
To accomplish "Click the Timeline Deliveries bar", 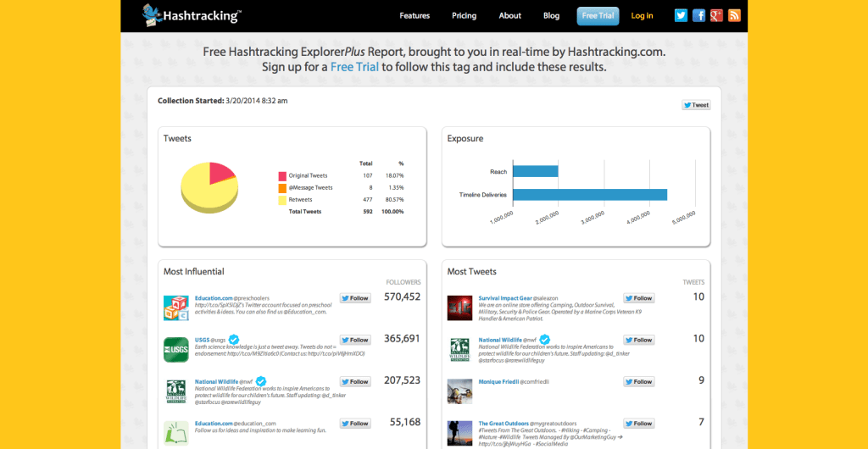I will (x=588, y=194).
